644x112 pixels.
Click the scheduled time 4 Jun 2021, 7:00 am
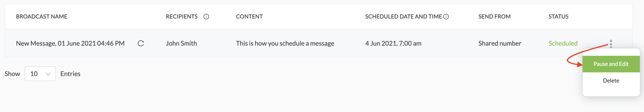[393, 44]
